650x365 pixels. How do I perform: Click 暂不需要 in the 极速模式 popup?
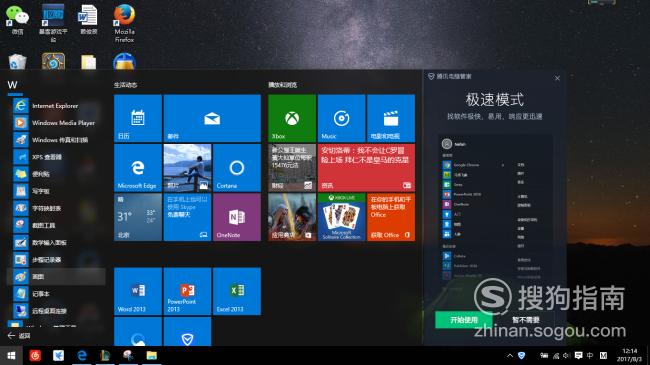point(526,320)
